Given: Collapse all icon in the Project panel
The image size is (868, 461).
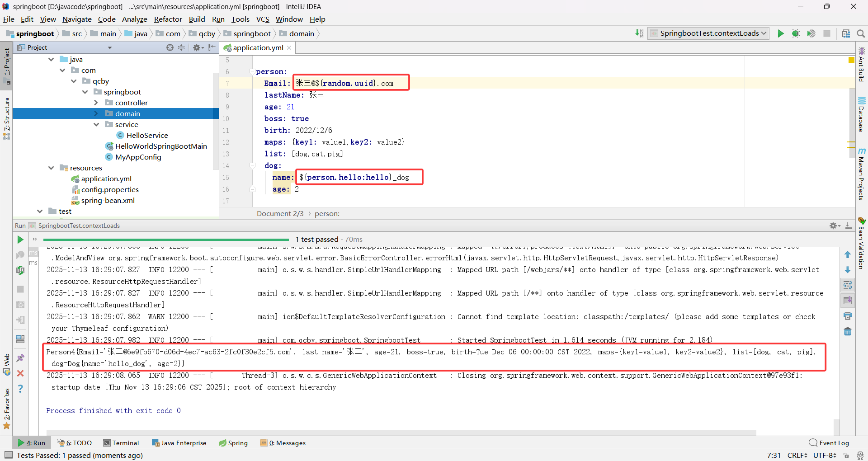Looking at the screenshot, I should point(181,47).
